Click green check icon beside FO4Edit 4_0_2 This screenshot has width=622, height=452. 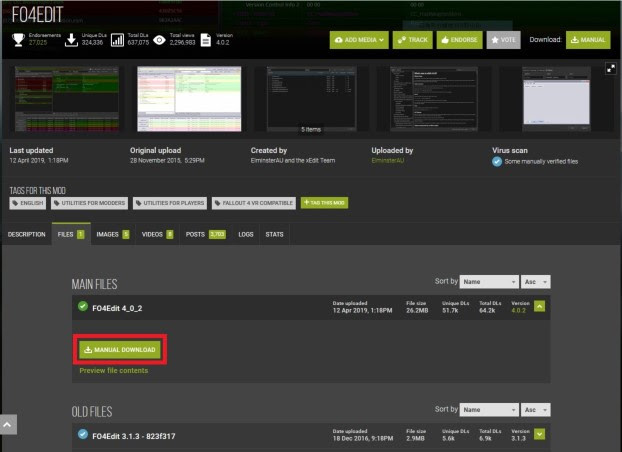click(83, 306)
